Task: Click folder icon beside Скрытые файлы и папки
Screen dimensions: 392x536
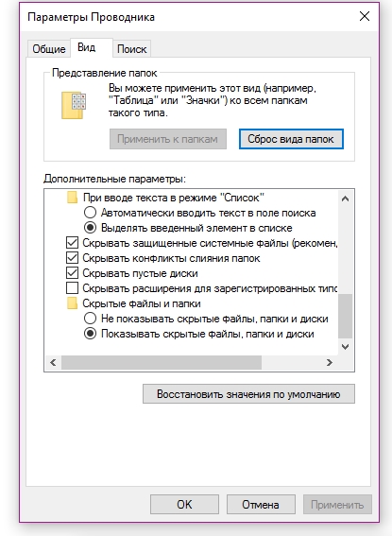Action: pyautogui.click(x=72, y=303)
